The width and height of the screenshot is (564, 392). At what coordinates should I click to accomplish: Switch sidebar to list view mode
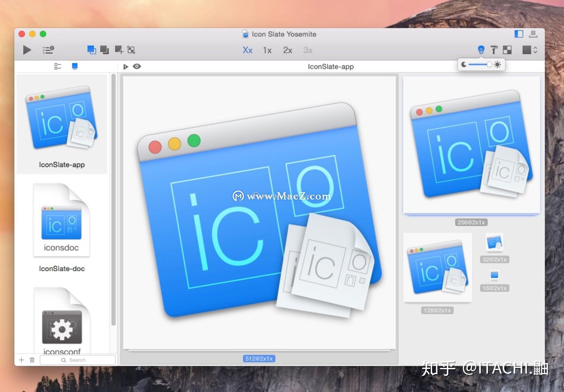tap(58, 66)
